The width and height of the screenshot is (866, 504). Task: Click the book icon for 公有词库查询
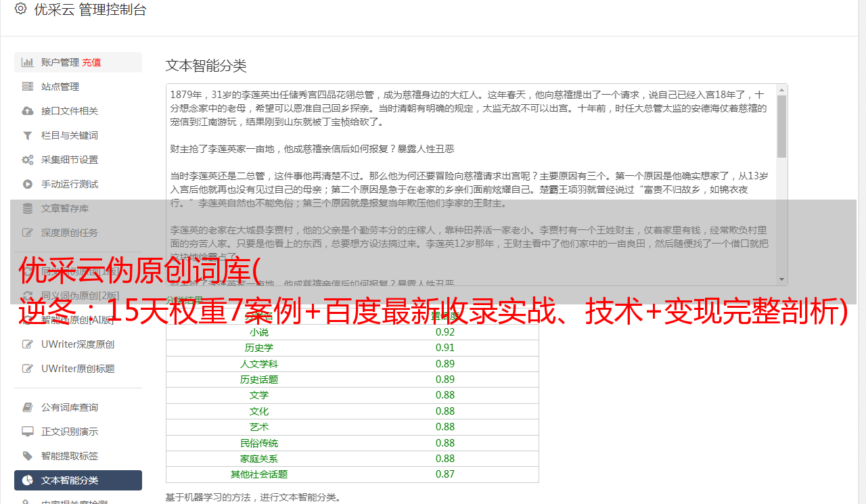pos(28,407)
